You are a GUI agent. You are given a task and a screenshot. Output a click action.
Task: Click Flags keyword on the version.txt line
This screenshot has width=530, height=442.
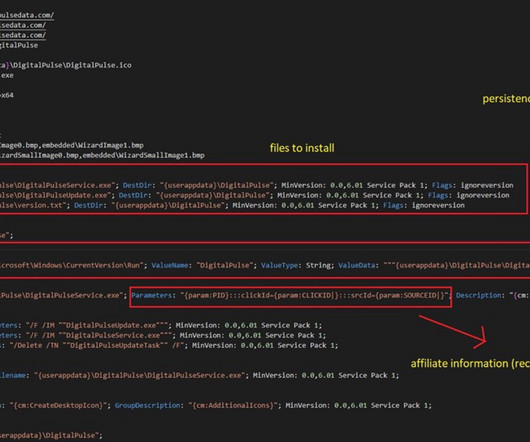393,205
